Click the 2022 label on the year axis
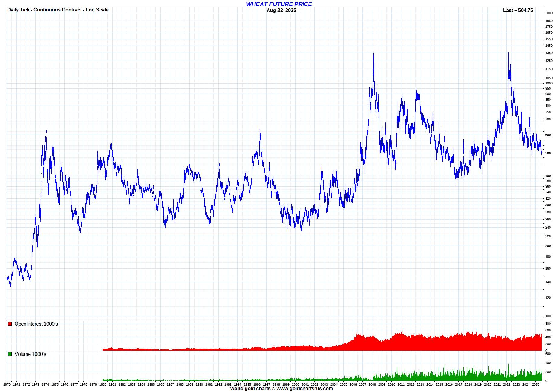Viewport: 558px width, 392px height. coord(507,384)
